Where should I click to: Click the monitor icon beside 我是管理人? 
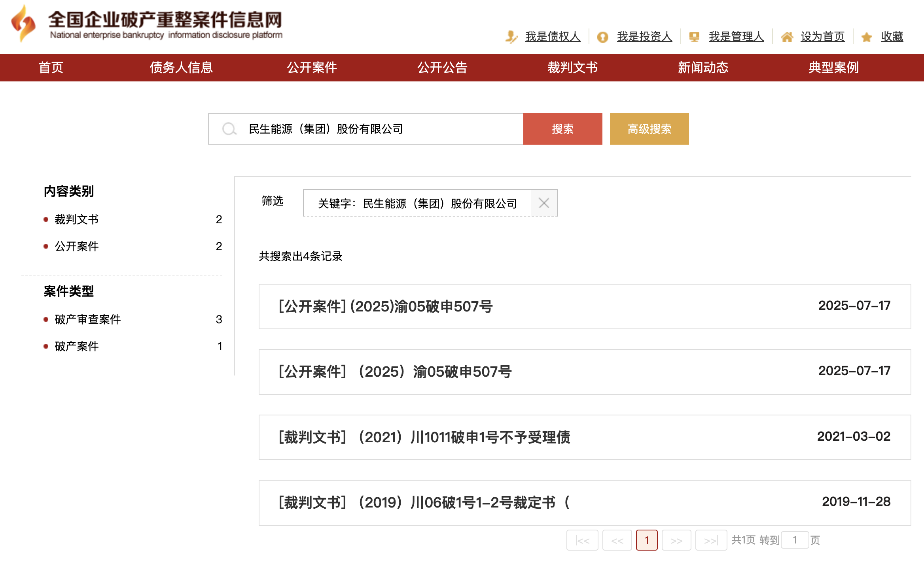coord(695,36)
